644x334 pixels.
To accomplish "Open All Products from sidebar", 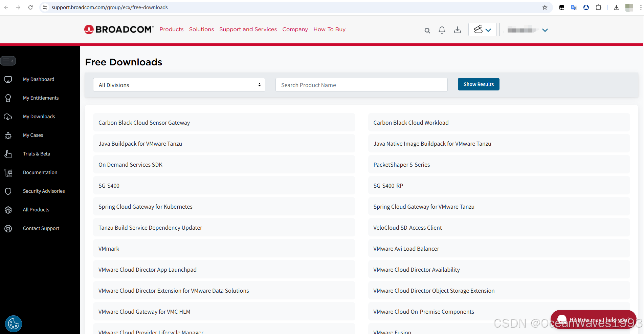I will click(36, 210).
